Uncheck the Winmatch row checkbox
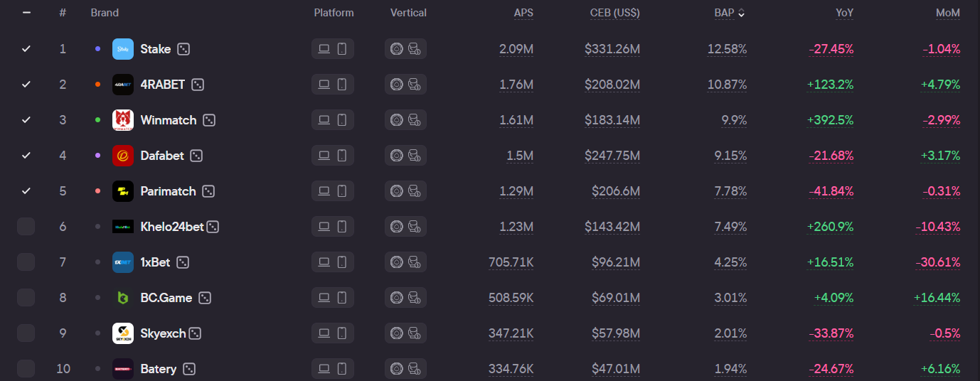This screenshot has width=980, height=381. 26,120
